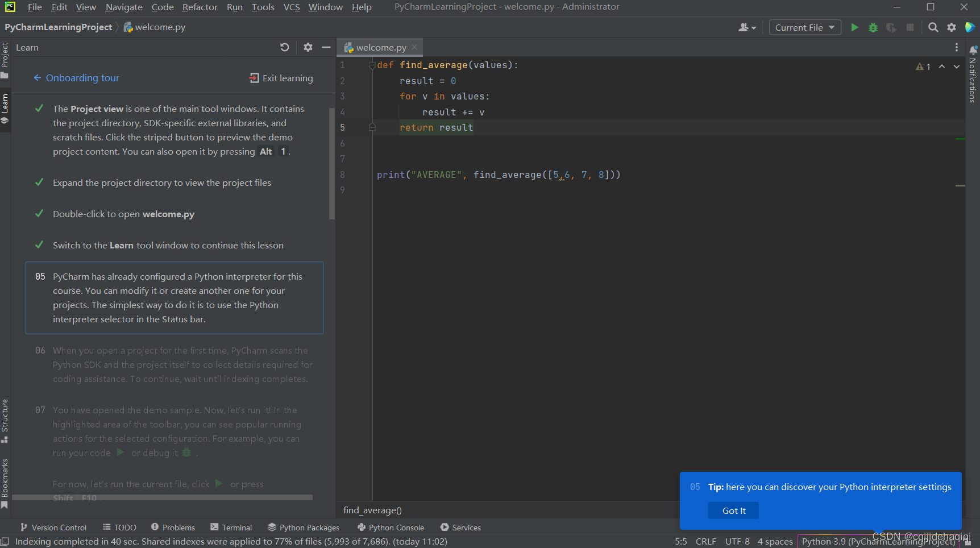
Task: Click find_average() breadcrumb below editor
Action: pyautogui.click(x=372, y=510)
